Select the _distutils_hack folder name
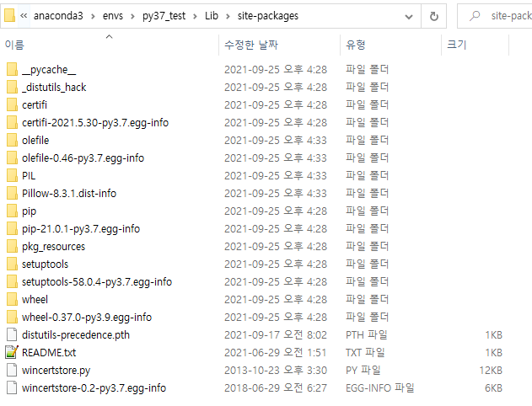This screenshot has height=406, width=532. (x=54, y=87)
